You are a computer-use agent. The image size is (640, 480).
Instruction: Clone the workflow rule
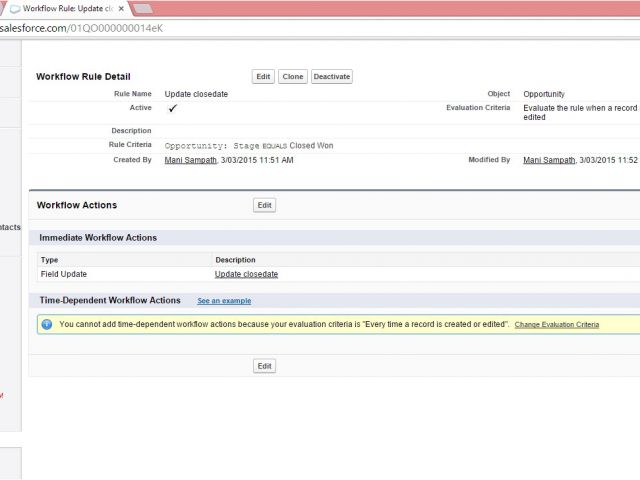pyautogui.click(x=293, y=77)
